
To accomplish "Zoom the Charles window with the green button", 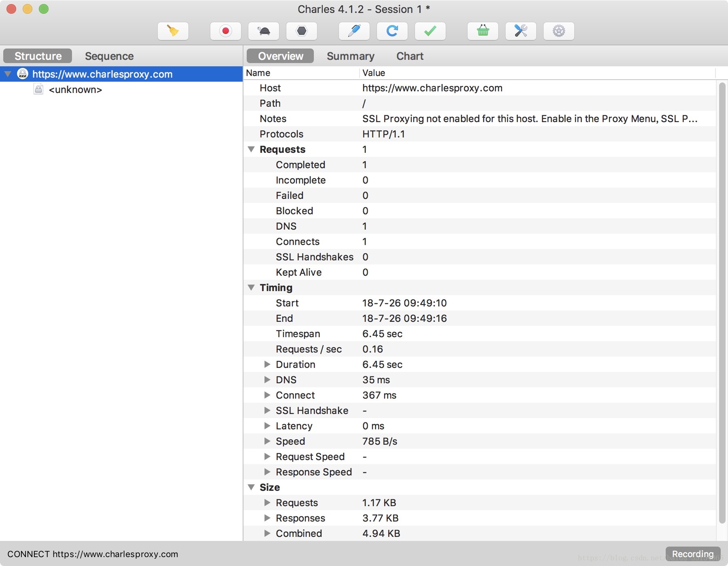I will click(44, 9).
